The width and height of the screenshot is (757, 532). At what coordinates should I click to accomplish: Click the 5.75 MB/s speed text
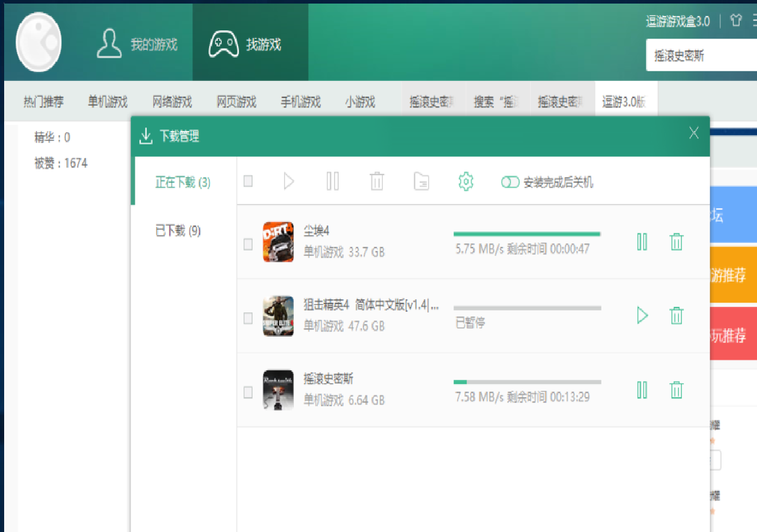[x=479, y=249]
